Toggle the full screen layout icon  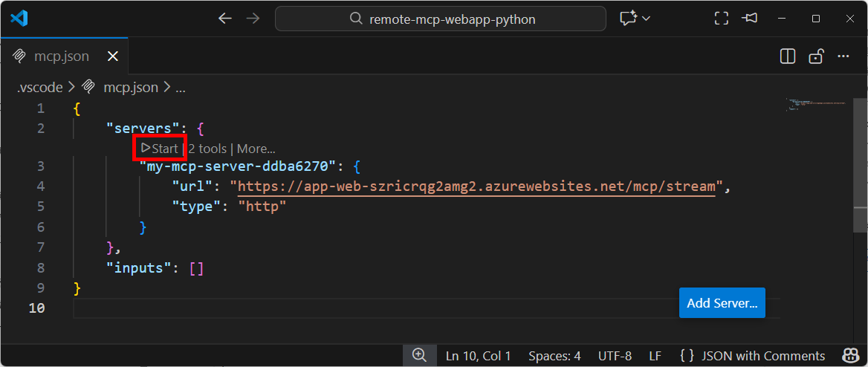[721, 19]
